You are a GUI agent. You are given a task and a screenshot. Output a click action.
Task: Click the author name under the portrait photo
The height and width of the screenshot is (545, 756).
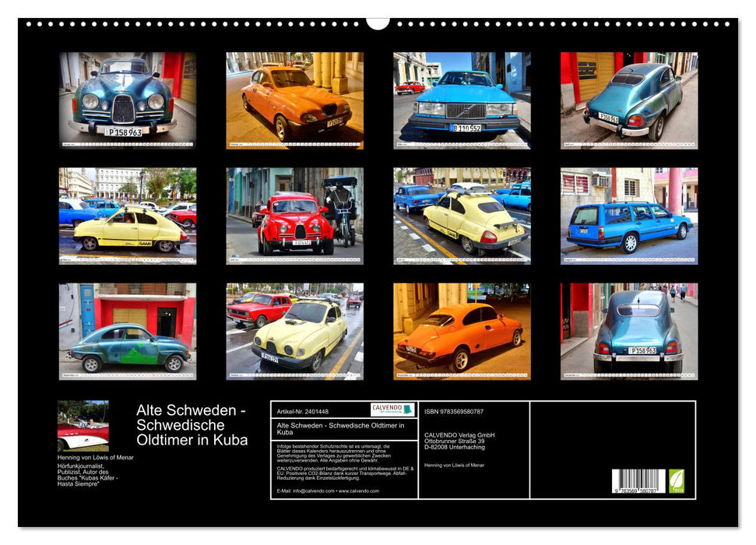click(x=96, y=457)
